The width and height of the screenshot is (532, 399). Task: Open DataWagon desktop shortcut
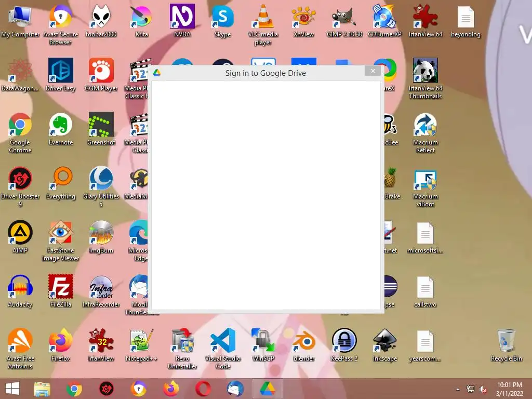click(x=20, y=75)
